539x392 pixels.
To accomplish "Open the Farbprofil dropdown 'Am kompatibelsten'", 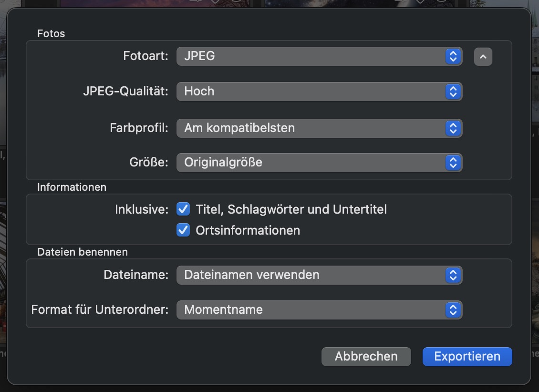I will pyautogui.click(x=310, y=128).
